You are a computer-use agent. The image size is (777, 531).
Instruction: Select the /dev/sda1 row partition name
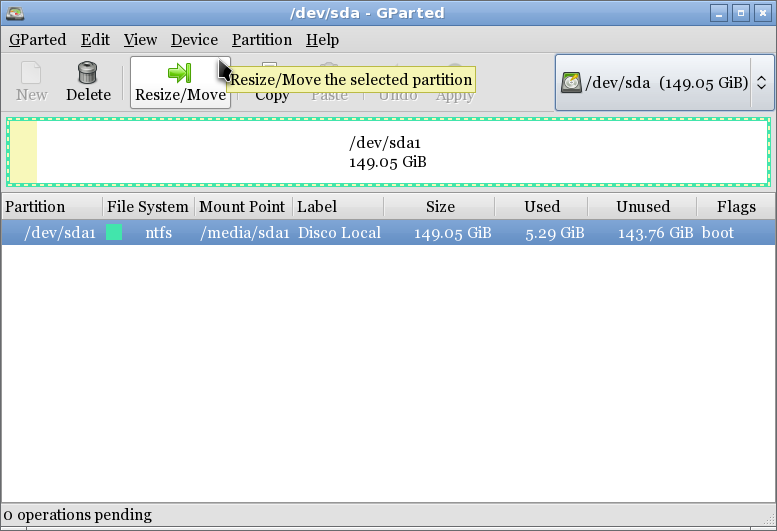click(x=59, y=233)
